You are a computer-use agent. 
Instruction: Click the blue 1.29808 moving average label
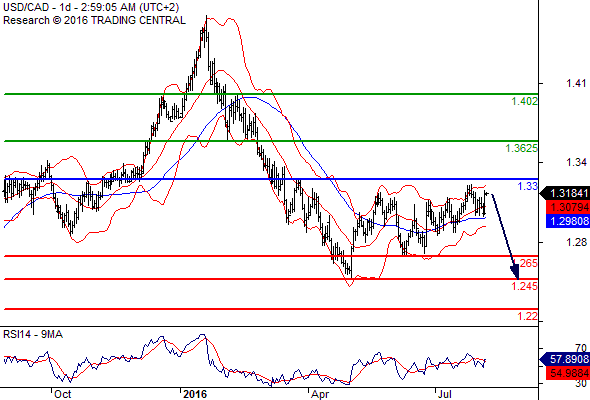coord(568,221)
